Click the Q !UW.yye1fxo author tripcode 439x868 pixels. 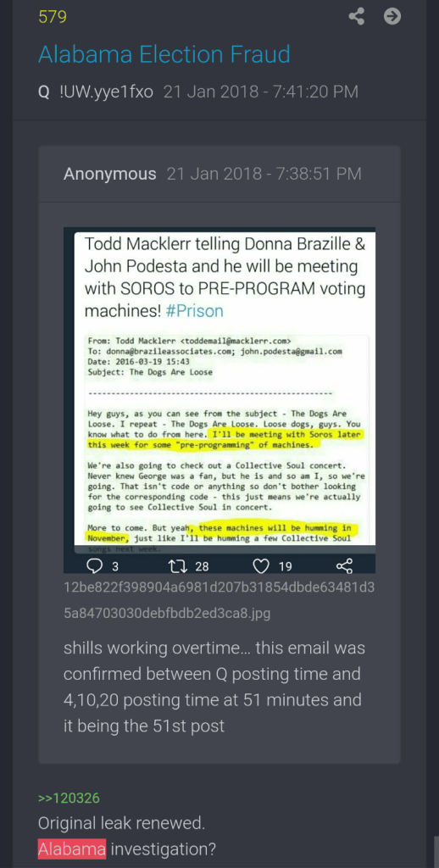(96, 92)
